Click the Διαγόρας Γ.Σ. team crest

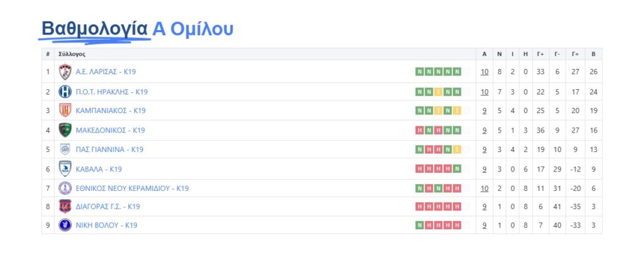65,206
